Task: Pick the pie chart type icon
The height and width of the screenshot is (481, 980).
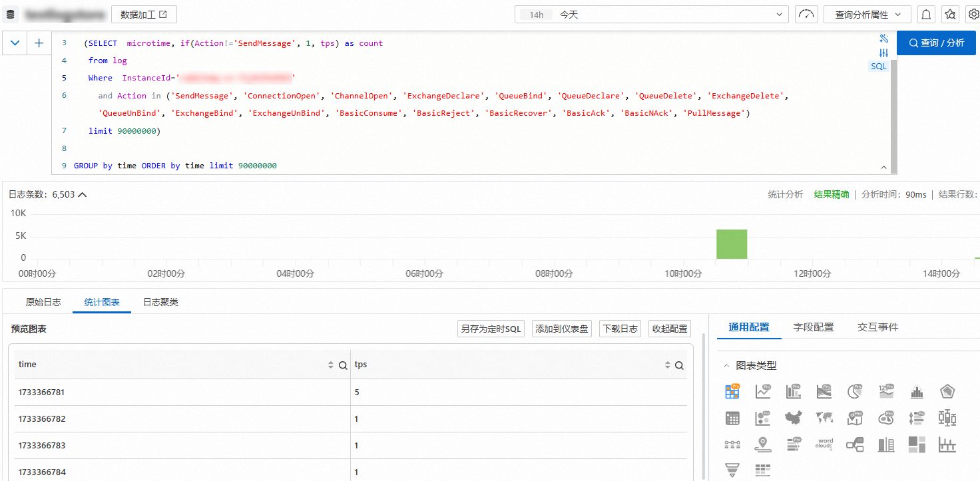Action: coord(856,392)
